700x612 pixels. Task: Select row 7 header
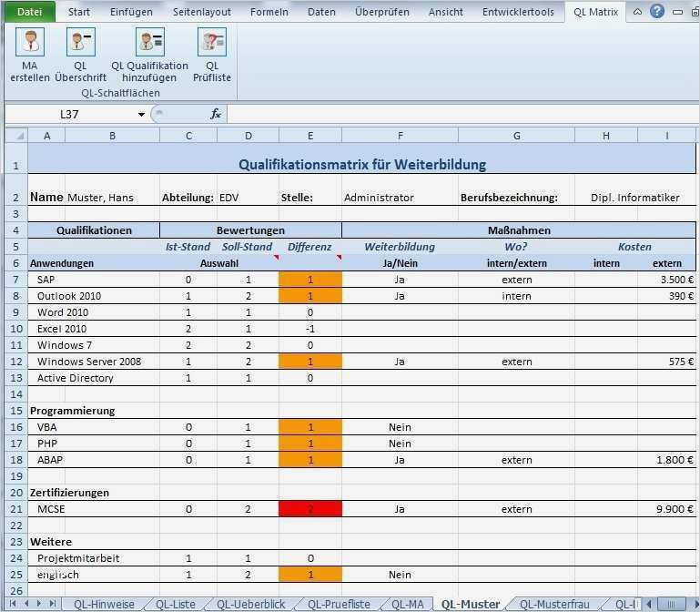point(16,280)
